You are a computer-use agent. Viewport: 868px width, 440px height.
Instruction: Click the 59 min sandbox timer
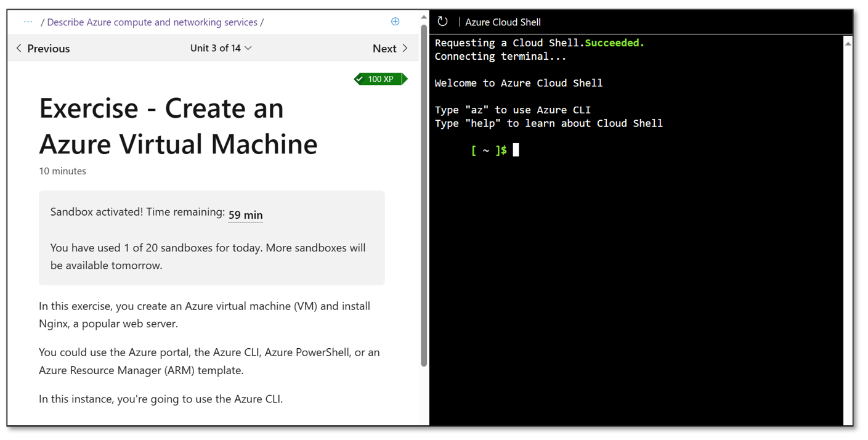pos(245,214)
